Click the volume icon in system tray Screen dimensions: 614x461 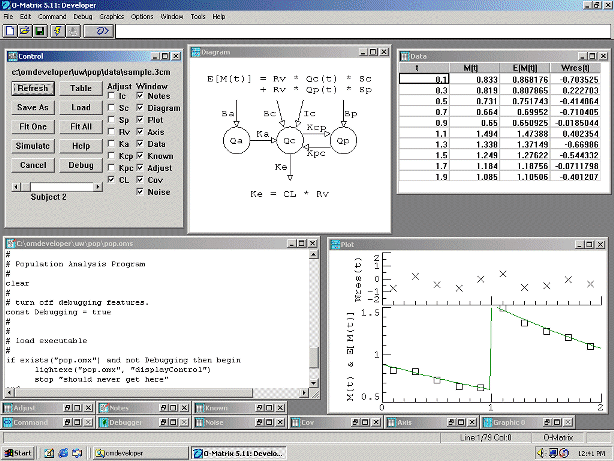541,453
